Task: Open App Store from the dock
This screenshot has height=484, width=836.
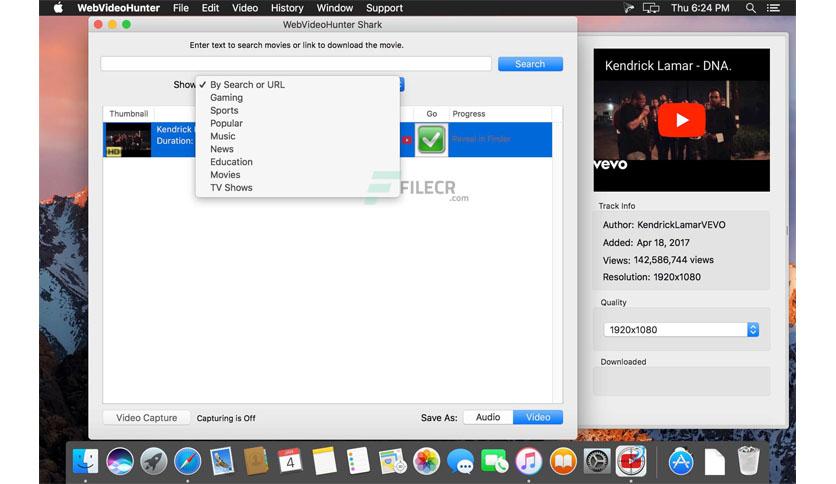Action: pyautogui.click(x=681, y=461)
